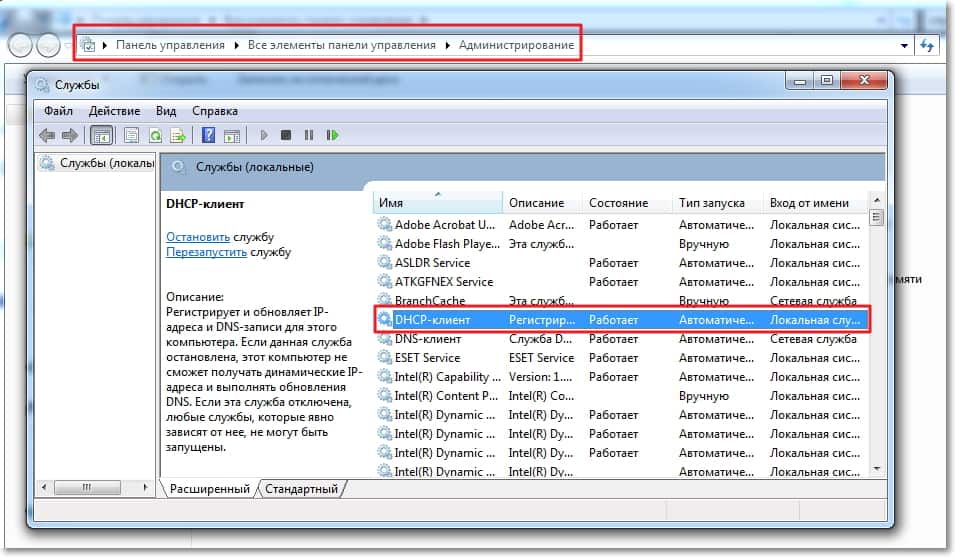Click the Остановить service link
The width and height of the screenshot is (955, 557).
pos(198,237)
